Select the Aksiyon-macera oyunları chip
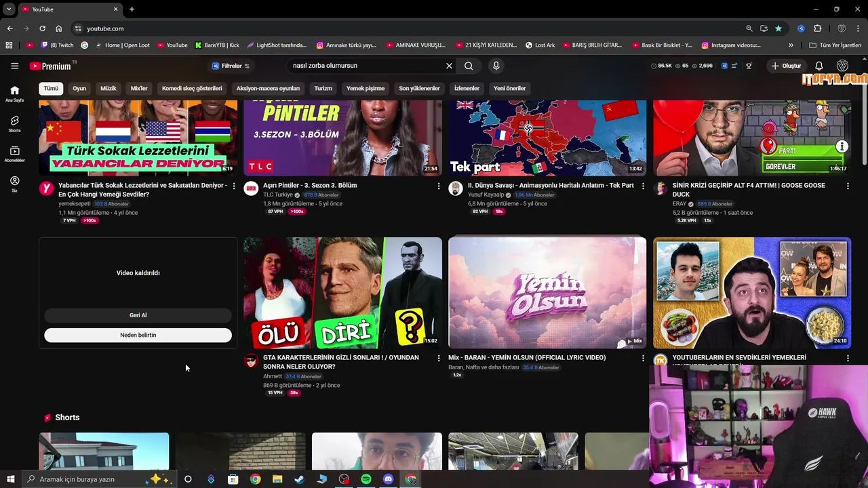Image resolution: width=868 pixels, height=488 pixels. 268,88
